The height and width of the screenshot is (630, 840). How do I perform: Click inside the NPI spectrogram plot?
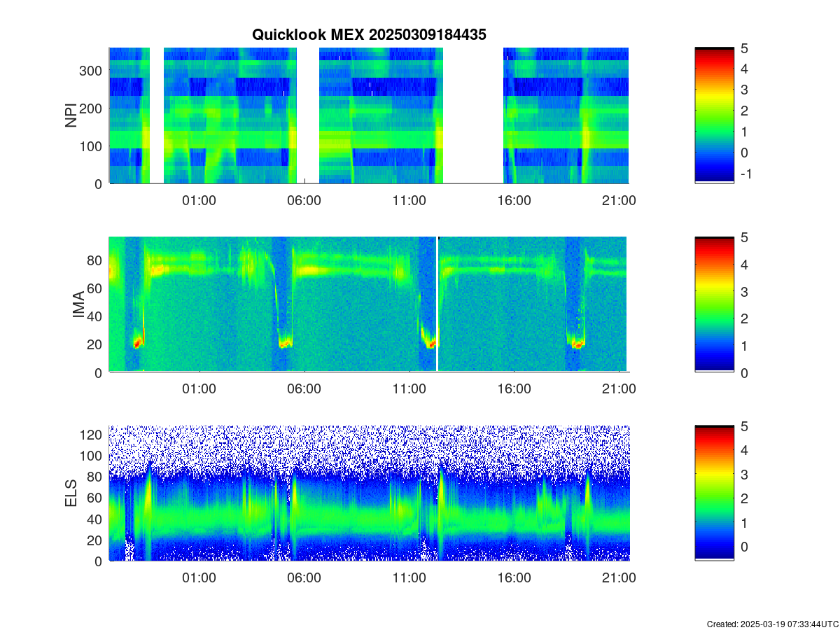369,115
